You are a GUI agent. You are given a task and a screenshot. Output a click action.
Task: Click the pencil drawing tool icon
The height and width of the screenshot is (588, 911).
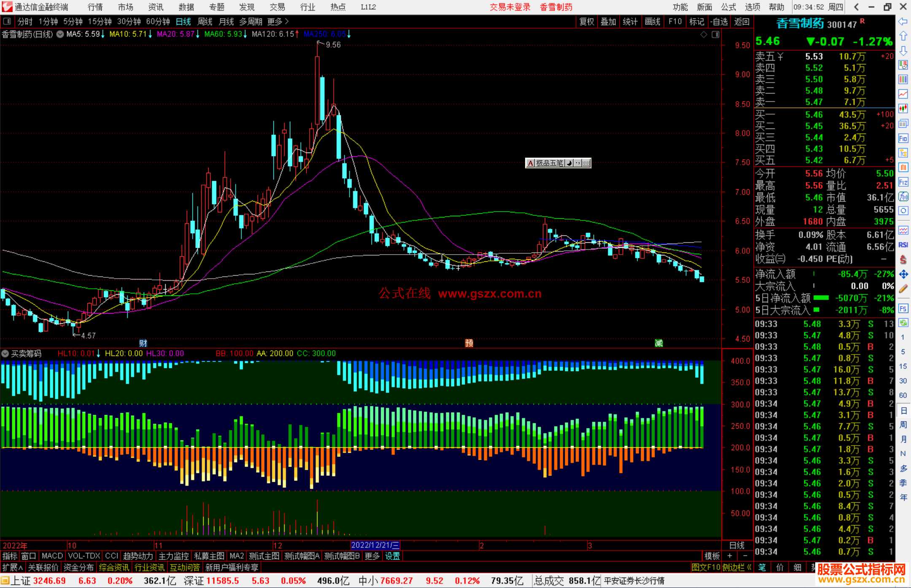coord(903,289)
